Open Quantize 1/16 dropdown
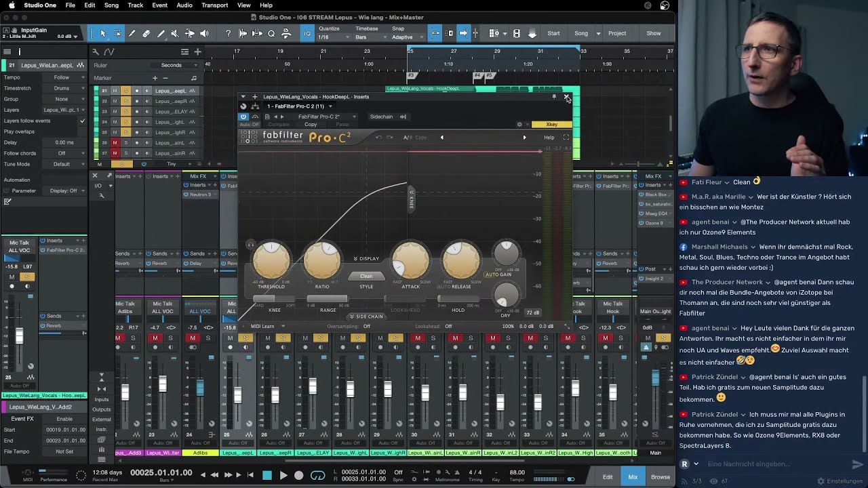Screen dimensions: 868x488 point(333,37)
